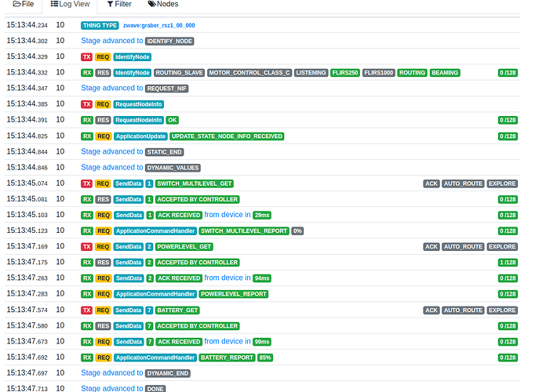Click the MOTOR_CONTROL_CLASS_C badge
The height and width of the screenshot is (392, 539).
point(249,73)
